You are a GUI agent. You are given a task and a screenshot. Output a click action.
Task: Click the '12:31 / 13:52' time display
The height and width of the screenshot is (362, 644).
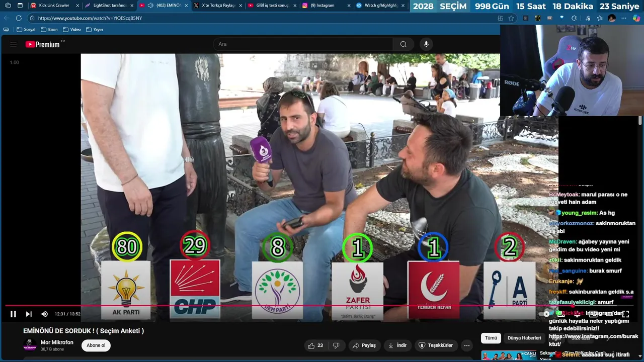pyautogui.click(x=67, y=314)
